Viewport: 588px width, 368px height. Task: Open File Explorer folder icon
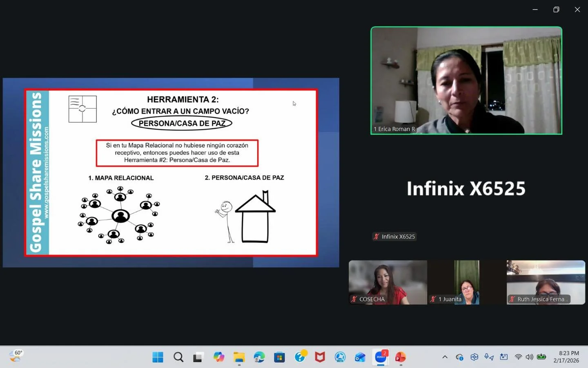coord(239,357)
